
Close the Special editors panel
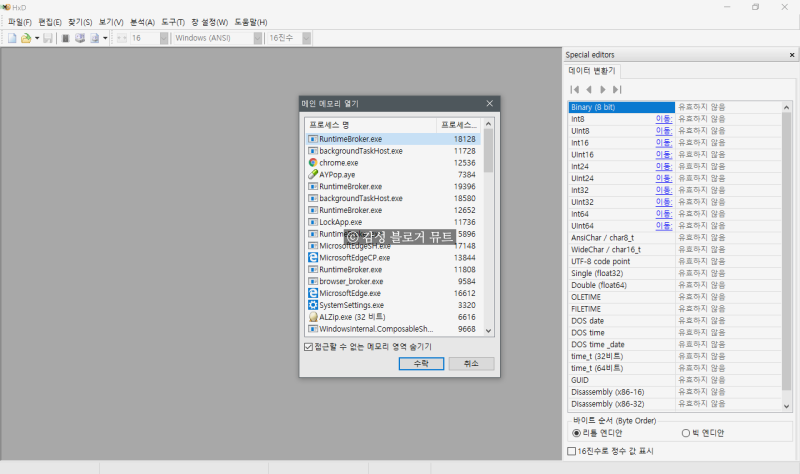click(792, 55)
